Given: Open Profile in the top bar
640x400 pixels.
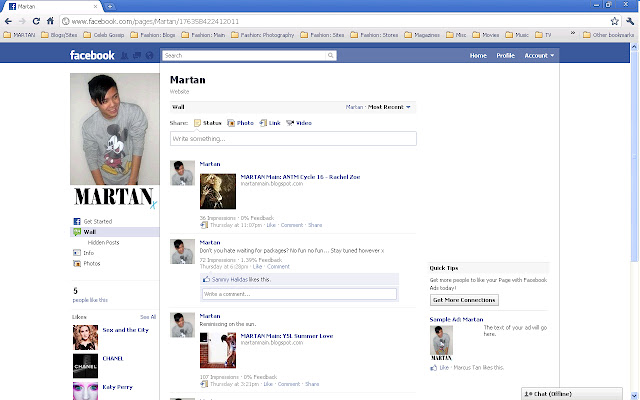Looking at the screenshot, I should coord(505,56).
